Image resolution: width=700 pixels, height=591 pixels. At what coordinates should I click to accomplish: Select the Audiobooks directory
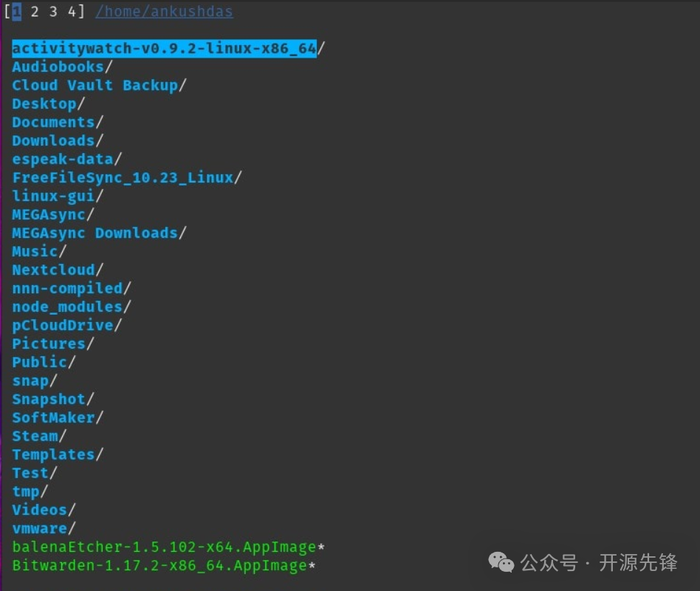coord(63,67)
